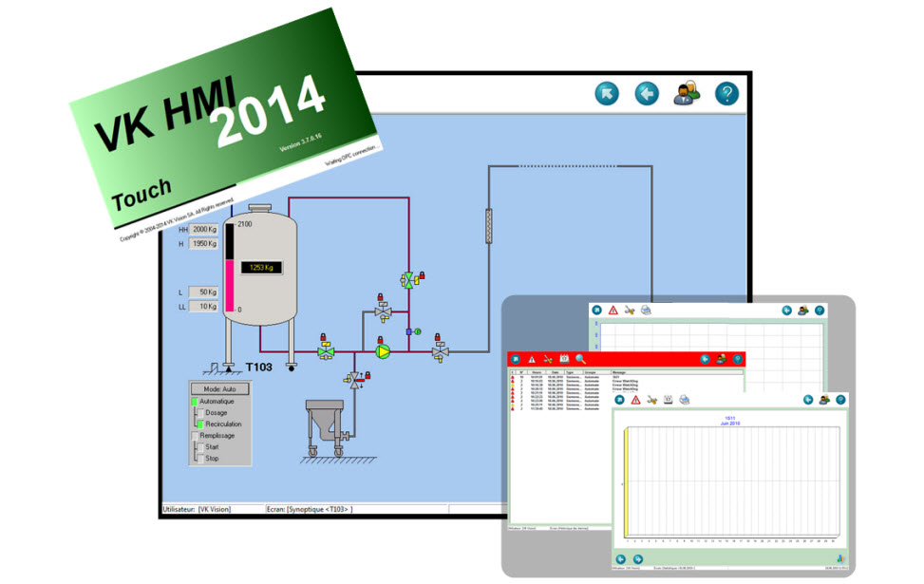Image resolution: width=924 pixels, height=584 pixels.
Task: Toggle the Automatique indicator checkbox
Action: tap(195, 402)
